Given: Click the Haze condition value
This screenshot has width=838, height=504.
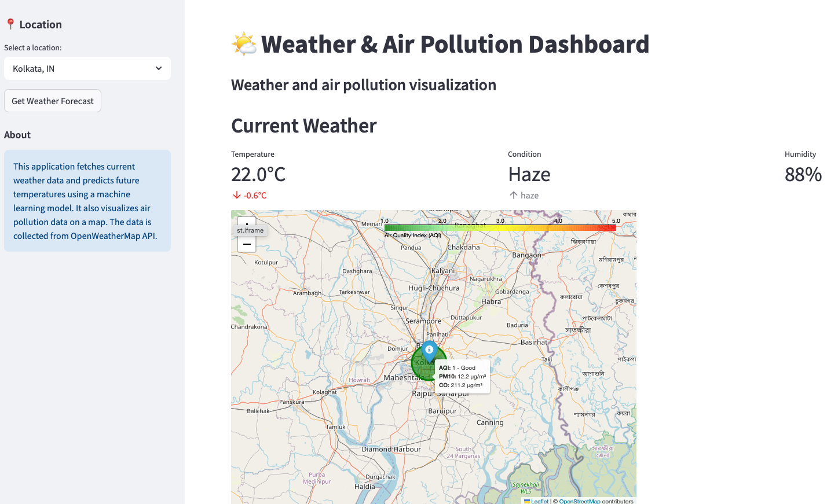Looking at the screenshot, I should (x=529, y=174).
